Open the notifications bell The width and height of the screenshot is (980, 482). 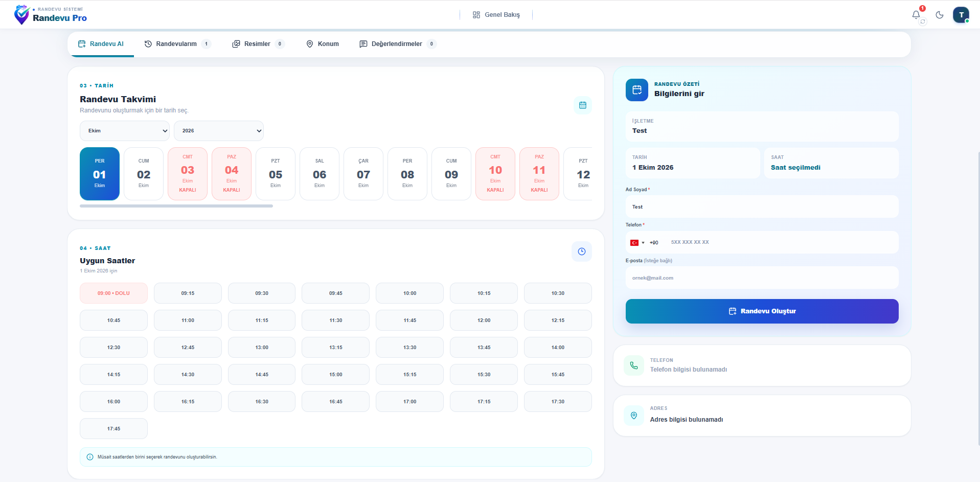(916, 15)
